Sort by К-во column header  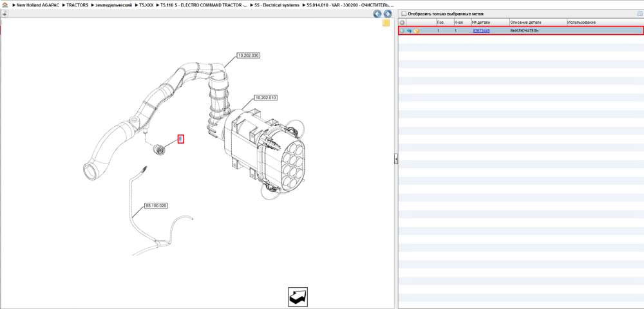(462, 22)
